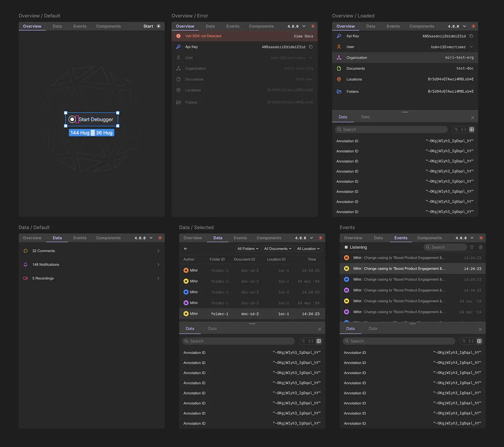Sort by the Time column header in the Data / Selected frame
Viewport: 504px width, 447px height.
click(x=312, y=259)
